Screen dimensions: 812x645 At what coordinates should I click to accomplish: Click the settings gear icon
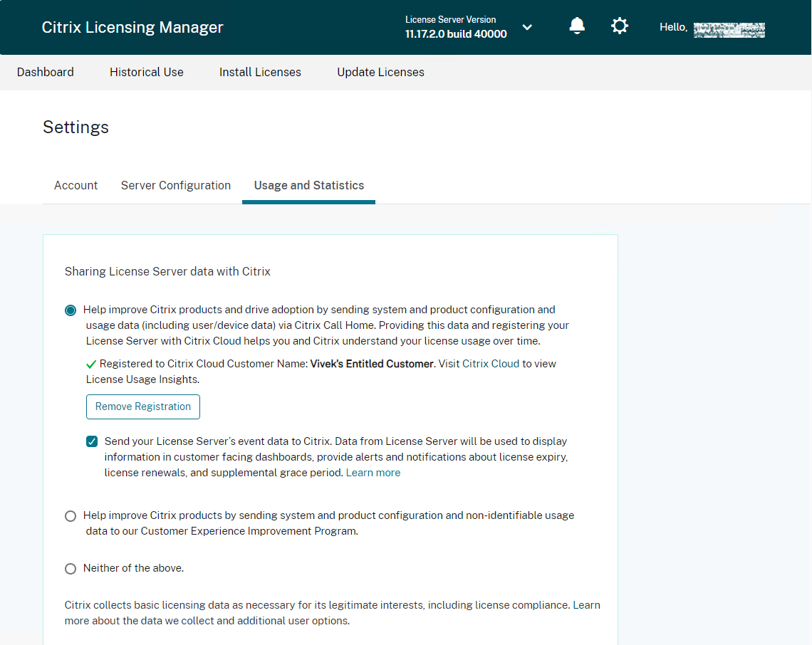point(620,26)
